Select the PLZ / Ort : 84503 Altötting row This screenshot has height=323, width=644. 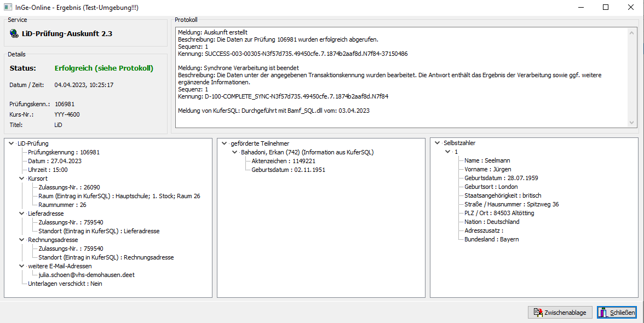tap(499, 213)
